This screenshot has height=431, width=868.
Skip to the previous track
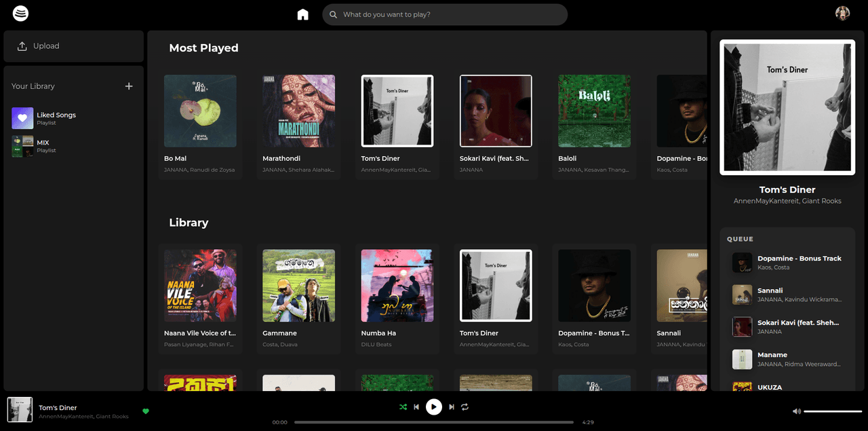[416, 407]
